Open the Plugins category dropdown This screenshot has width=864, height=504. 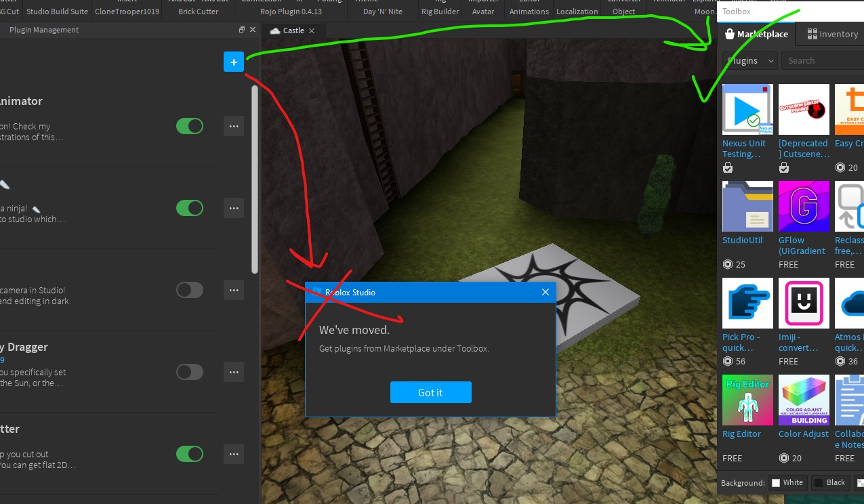coord(749,60)
